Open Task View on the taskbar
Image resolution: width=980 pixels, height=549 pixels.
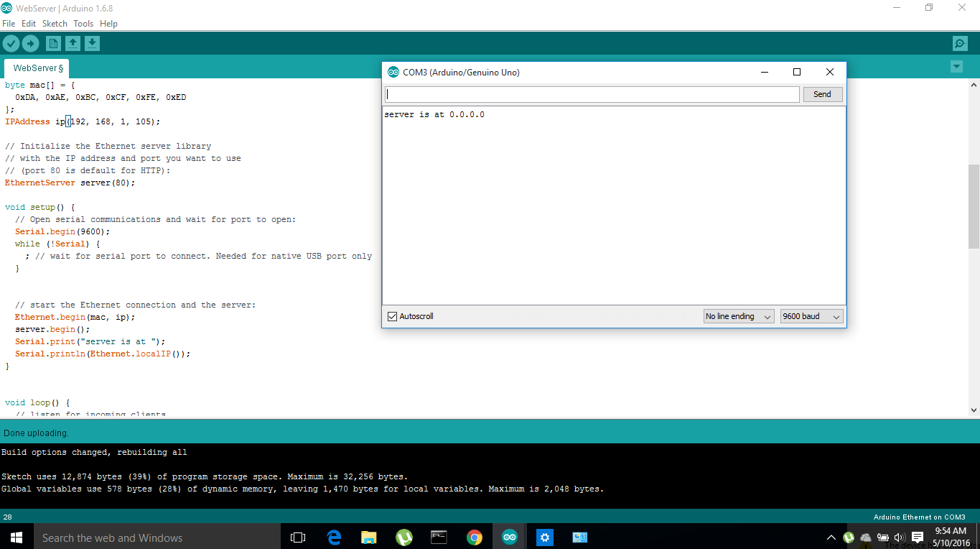(298, 537)
